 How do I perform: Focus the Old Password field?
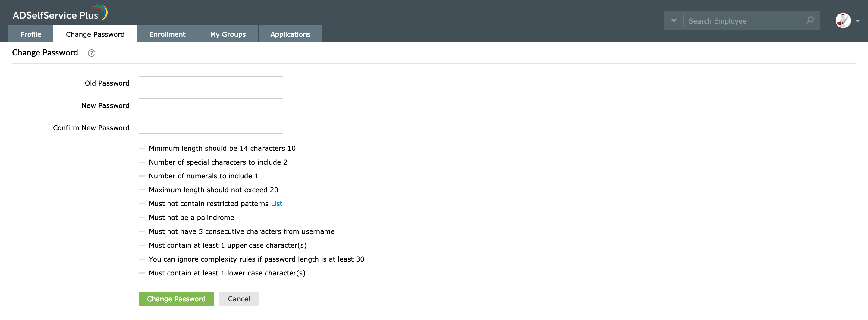coord(211,83)
